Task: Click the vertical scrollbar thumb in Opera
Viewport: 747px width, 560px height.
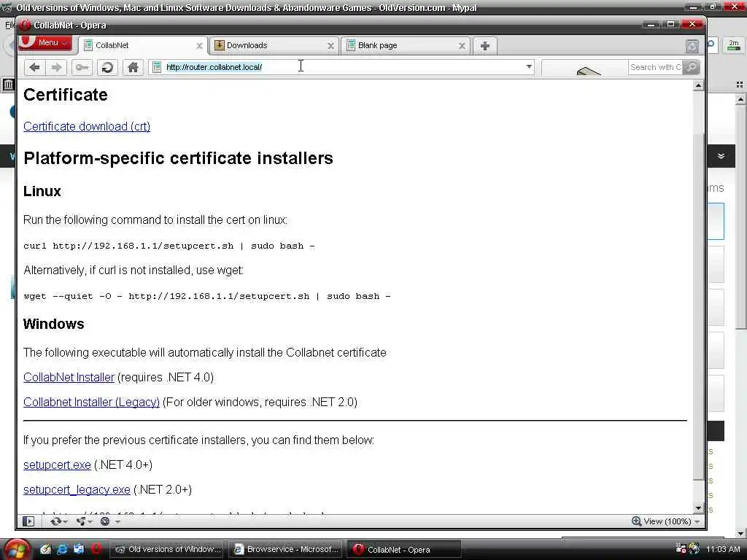Action: pos(698,307)
